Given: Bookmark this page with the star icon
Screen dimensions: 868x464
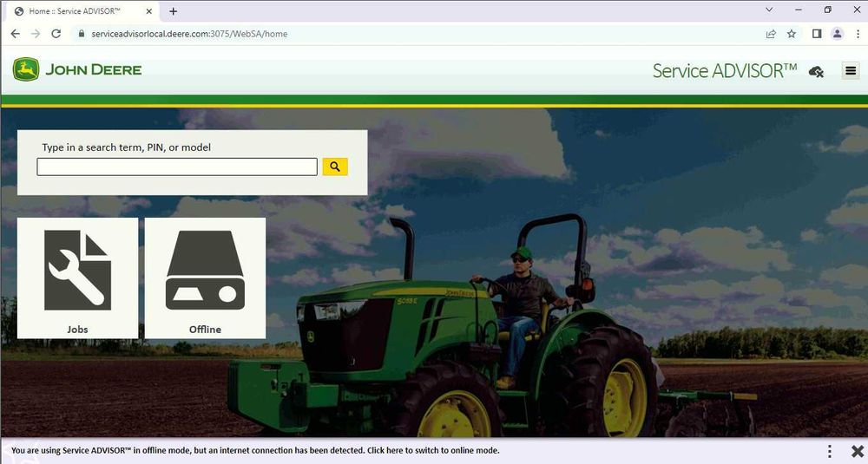Looking at the screenshot, I should pyautogui.click(x=792, y=34).
